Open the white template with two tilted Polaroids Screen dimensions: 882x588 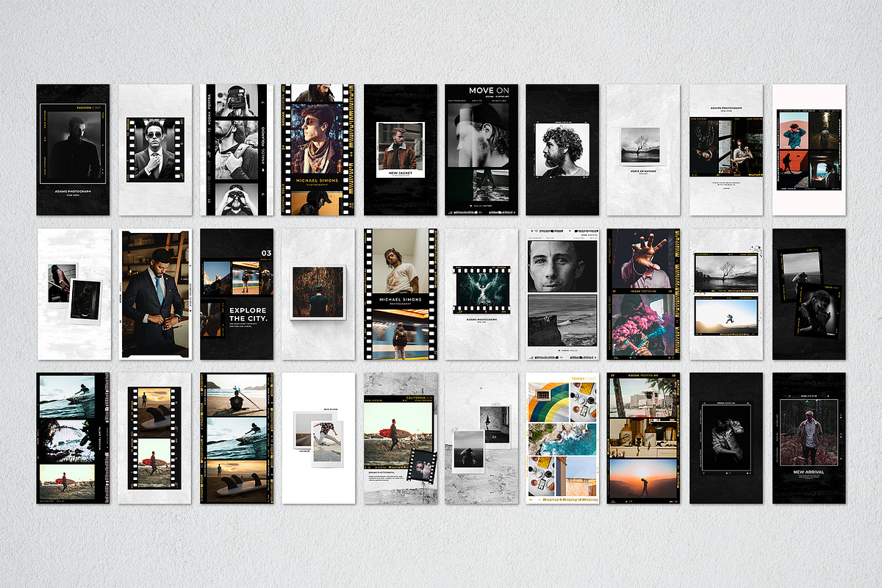pos(73,294)
